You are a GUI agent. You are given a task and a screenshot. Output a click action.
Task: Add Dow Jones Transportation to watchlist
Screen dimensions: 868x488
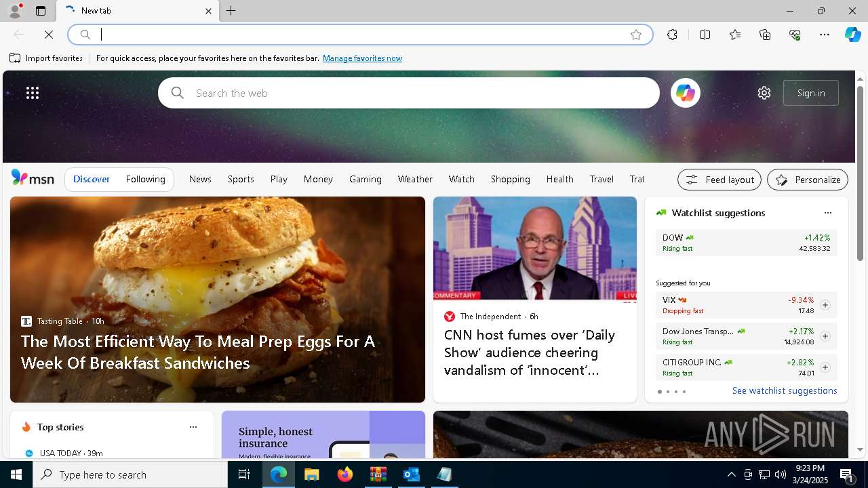pyautogui.click(x=825, y=336)
